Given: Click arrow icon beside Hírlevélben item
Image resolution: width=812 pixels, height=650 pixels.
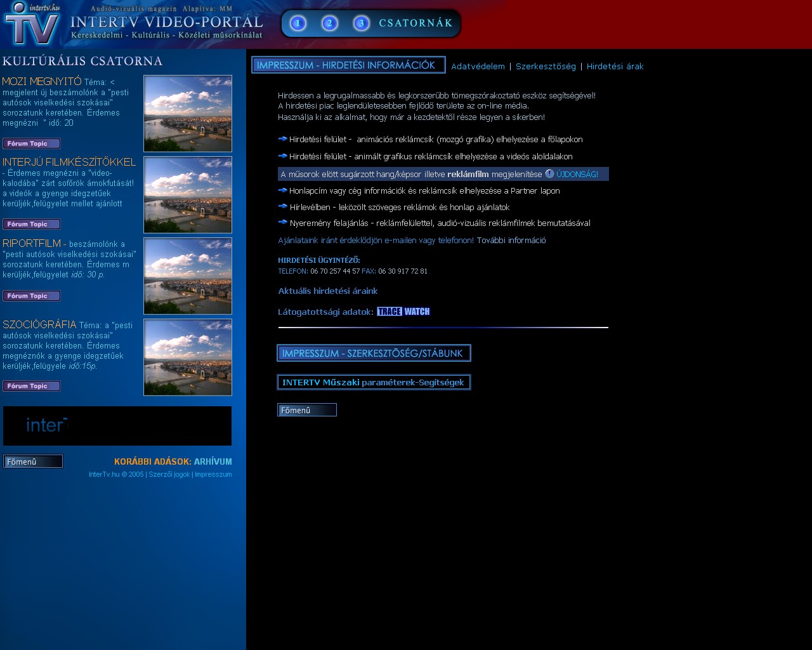Looking at the screenshot, I should (x=283, y=206).
